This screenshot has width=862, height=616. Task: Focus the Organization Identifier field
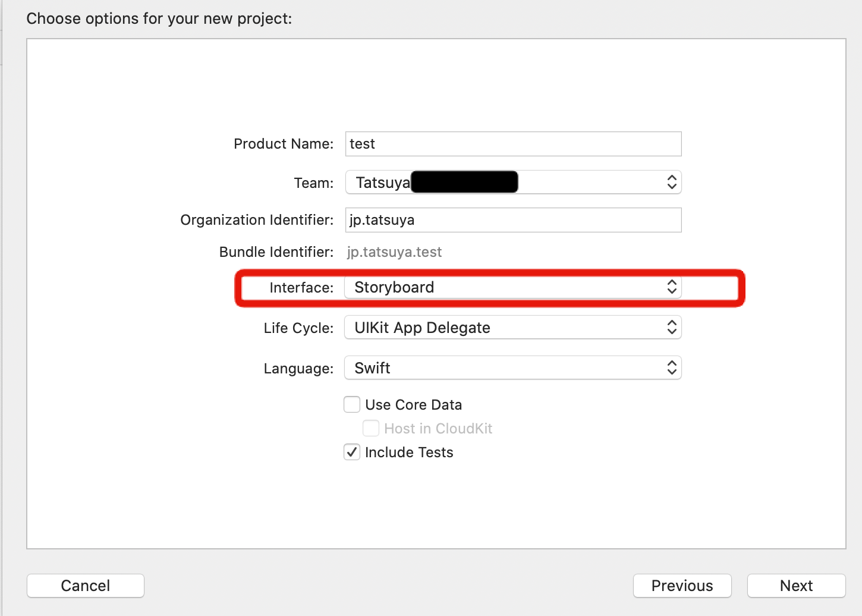513,220
